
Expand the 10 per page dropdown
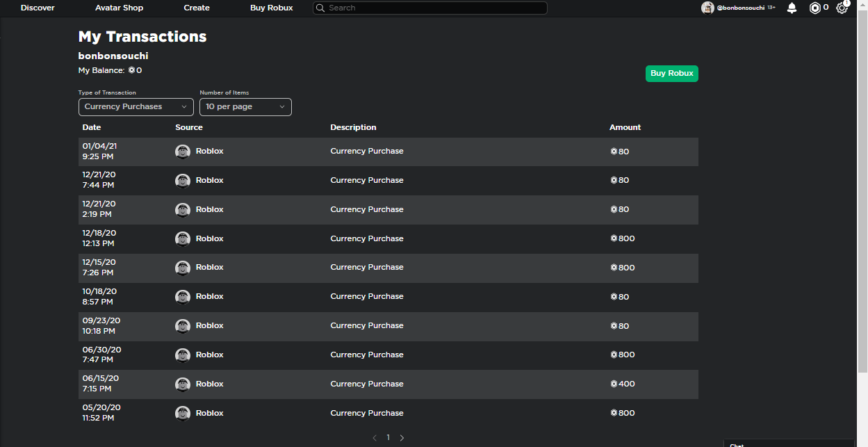point(245,106)
